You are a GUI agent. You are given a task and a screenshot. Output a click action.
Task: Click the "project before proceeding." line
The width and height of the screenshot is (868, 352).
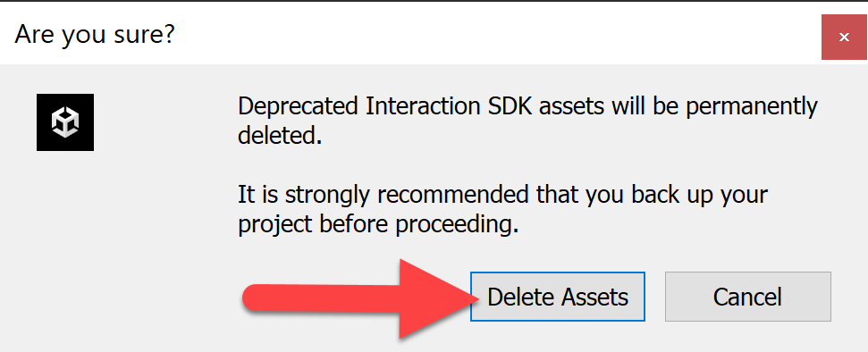[x=378, y=225]
